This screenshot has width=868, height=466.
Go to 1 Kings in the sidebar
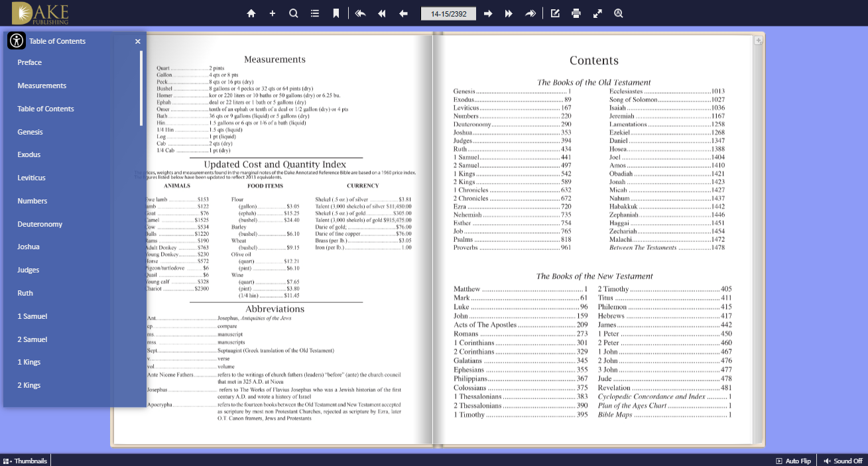[x=29, y=362]
